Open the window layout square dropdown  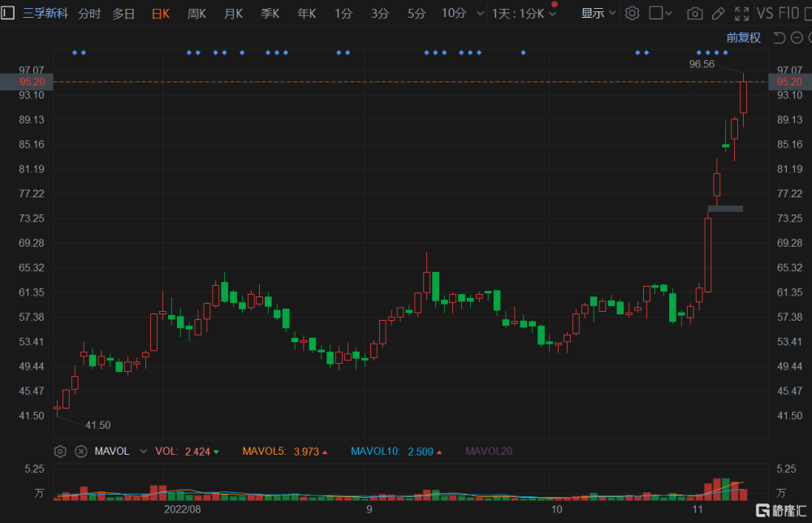tap(660, 13)
